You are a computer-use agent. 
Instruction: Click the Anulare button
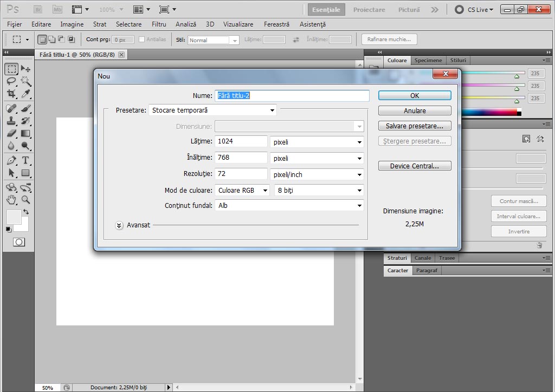415,110
